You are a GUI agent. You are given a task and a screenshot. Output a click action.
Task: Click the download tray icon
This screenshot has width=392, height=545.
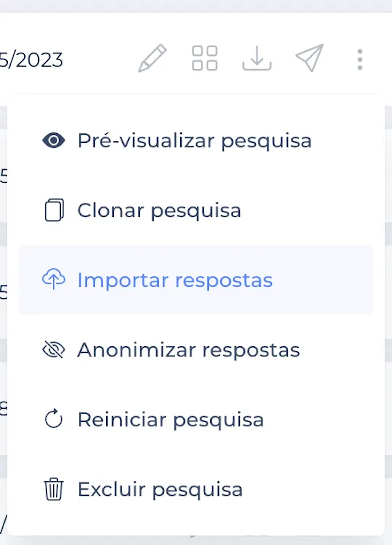tap(257, 58)
